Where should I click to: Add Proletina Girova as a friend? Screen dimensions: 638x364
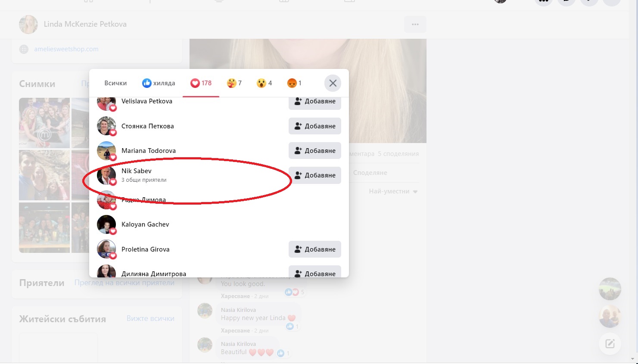click(314, 249)
